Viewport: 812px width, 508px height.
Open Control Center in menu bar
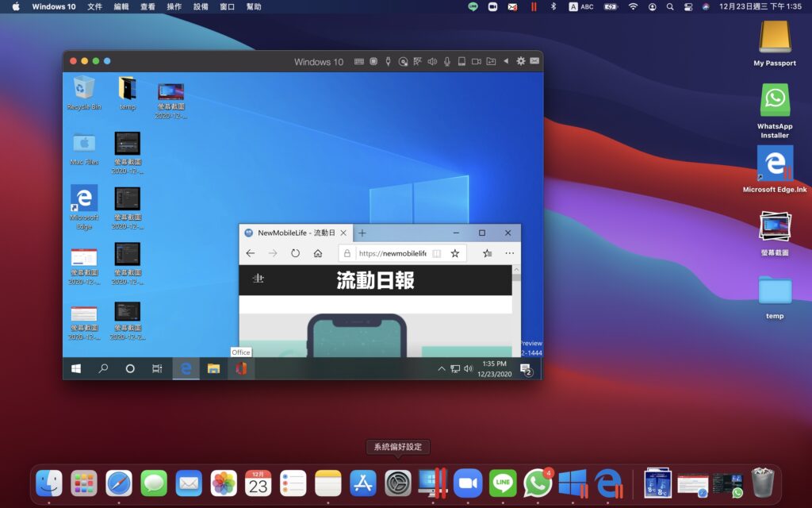pyautogui.click(x=688, y=6)
